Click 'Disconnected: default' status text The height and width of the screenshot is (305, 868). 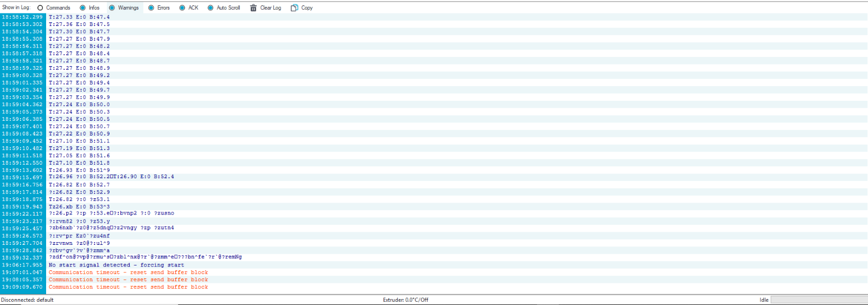[27, 300]
